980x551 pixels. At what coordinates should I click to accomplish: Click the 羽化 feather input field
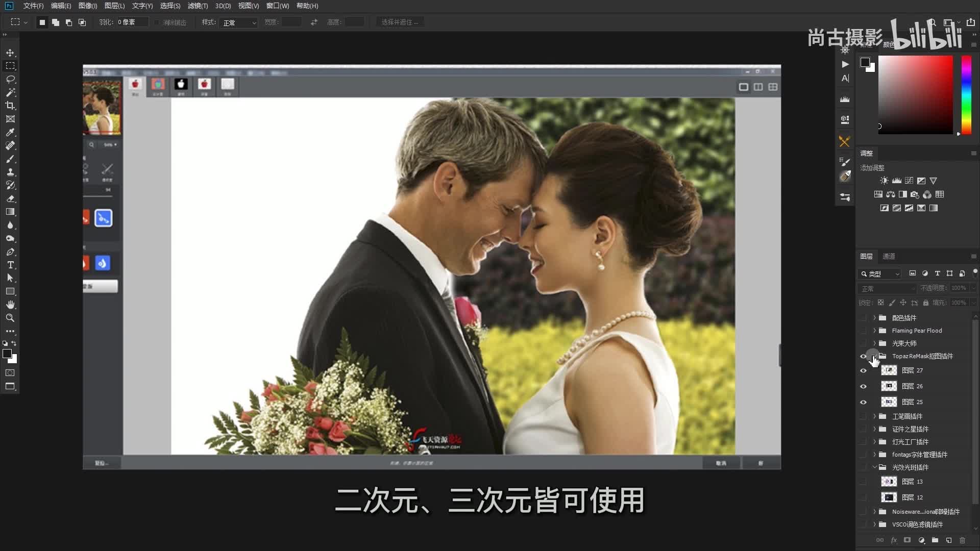(132, 22)
